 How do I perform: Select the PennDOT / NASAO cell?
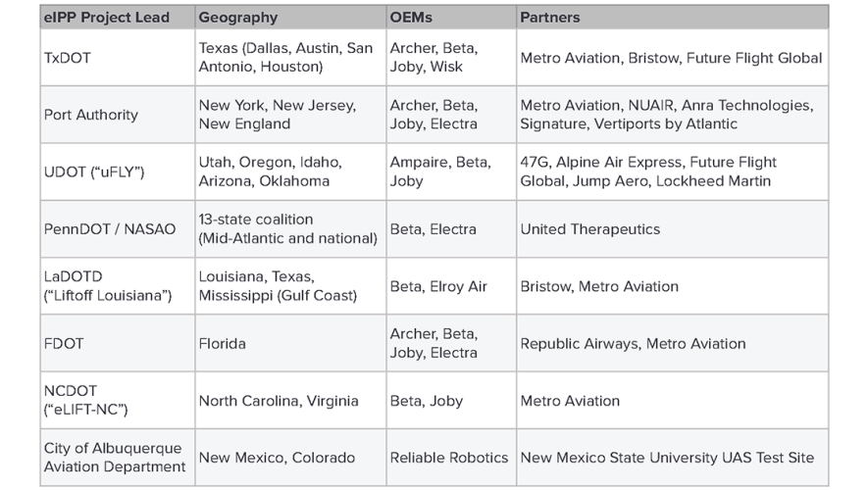tap(110, 229)
